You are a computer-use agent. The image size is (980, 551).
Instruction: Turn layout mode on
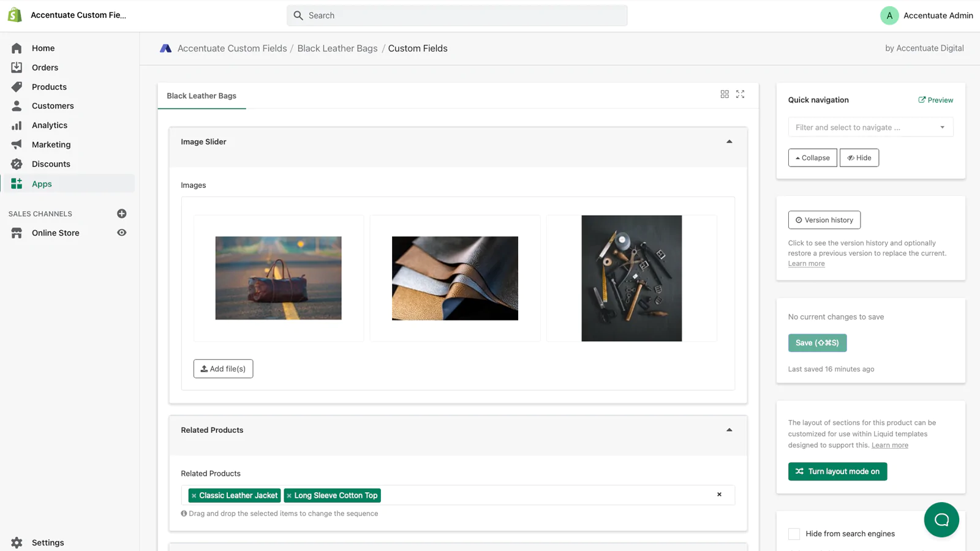[x=837, y=471]
